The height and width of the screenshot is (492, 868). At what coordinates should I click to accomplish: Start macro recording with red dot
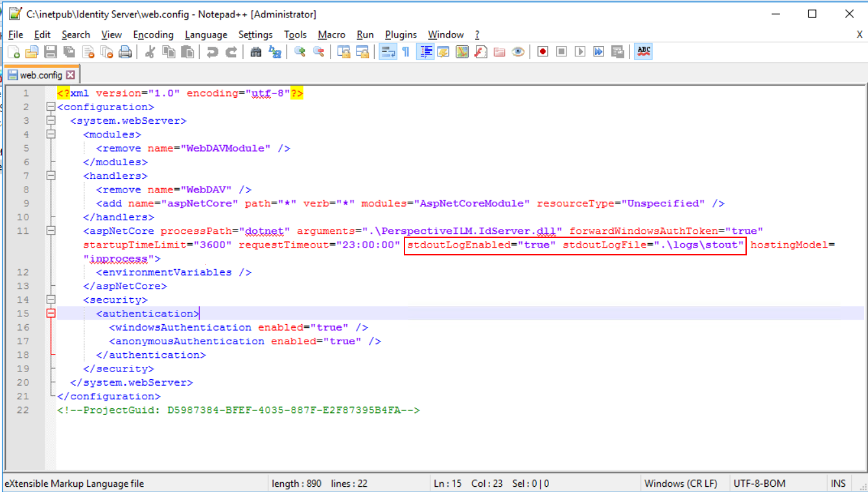click(x=543, y=53)
